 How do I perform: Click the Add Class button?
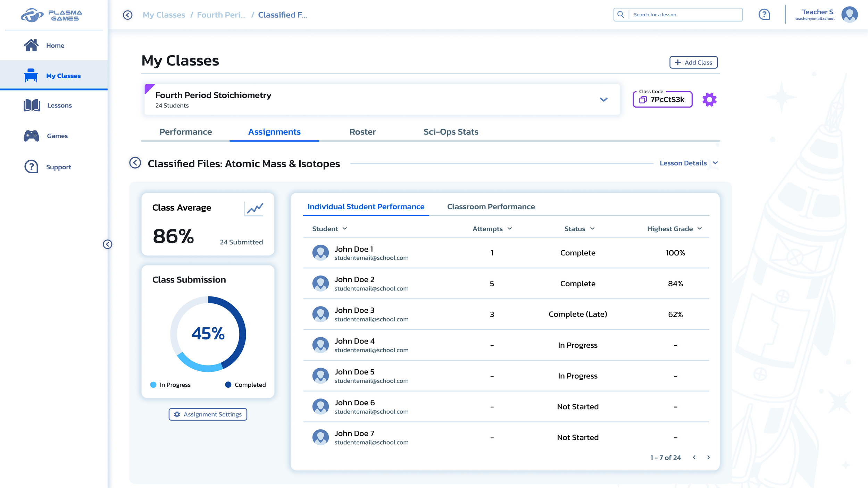pyautogui.click(x=693, y=62)
